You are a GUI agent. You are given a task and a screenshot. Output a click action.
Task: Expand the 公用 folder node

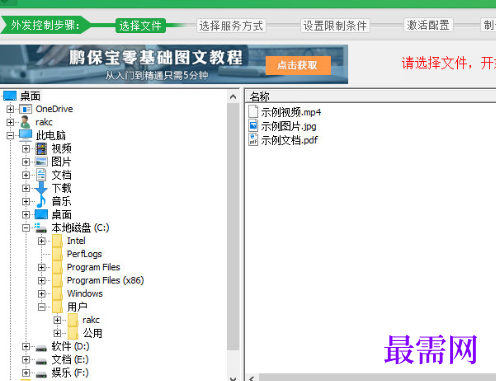coord(57,333)
